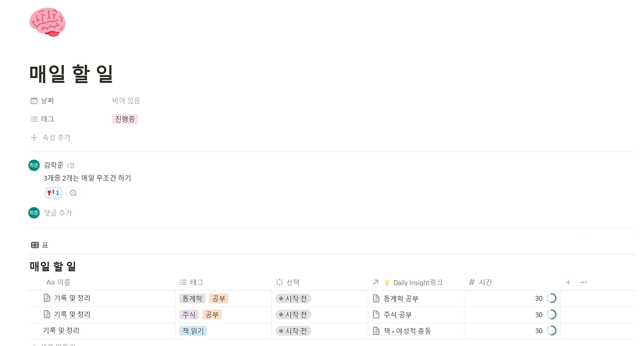
Task: Click the megaphone reaction with count 1
Action: [x=53, y=193]
